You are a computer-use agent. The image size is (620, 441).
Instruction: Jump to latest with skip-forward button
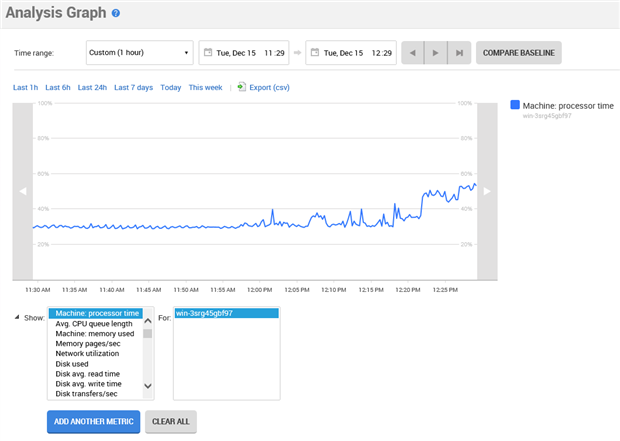[458, 52]
